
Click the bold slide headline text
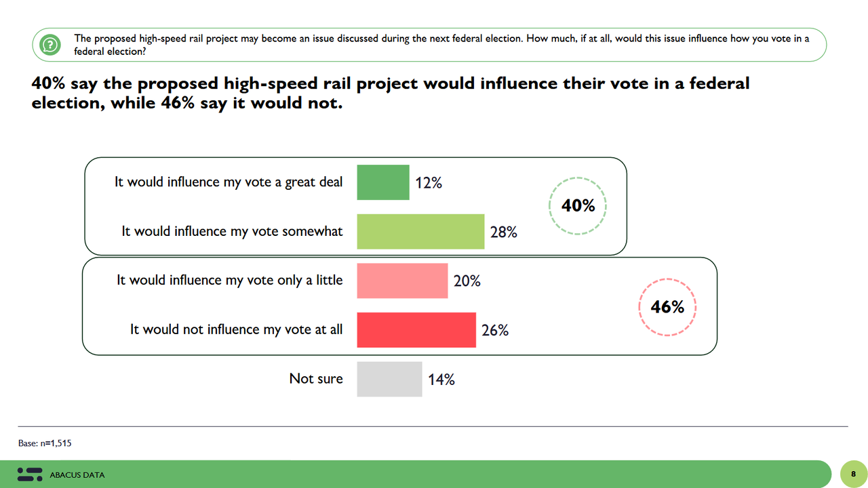pos(390,94)
